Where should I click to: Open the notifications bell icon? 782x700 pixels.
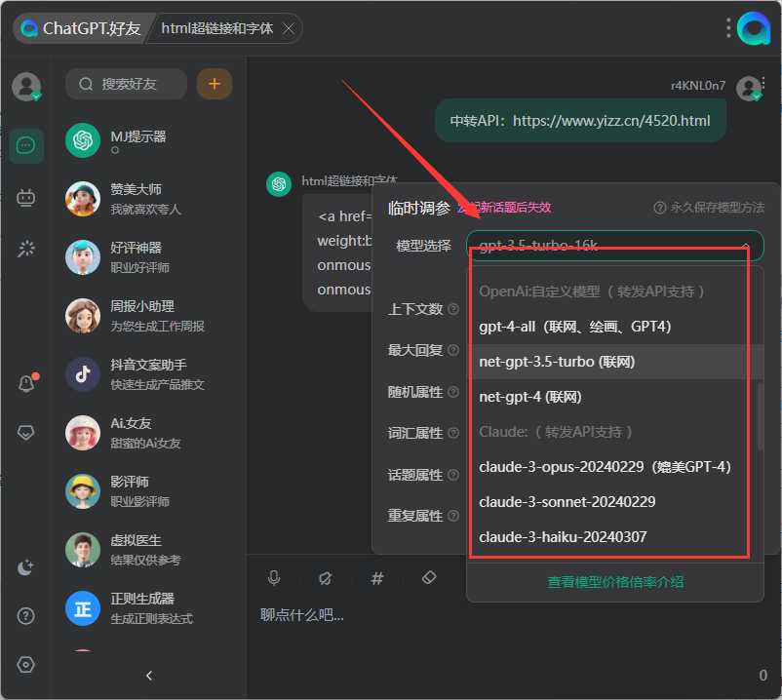click(27, 382)
